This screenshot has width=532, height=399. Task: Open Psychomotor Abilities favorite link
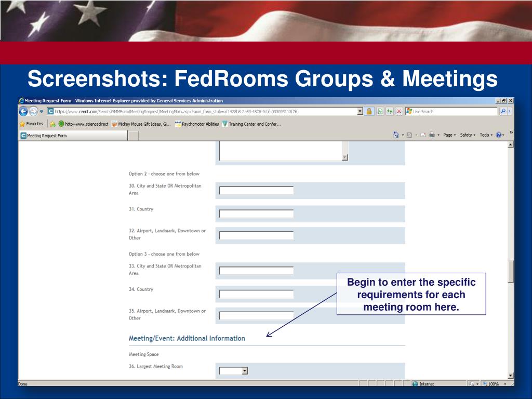click(x=197, y=124)
